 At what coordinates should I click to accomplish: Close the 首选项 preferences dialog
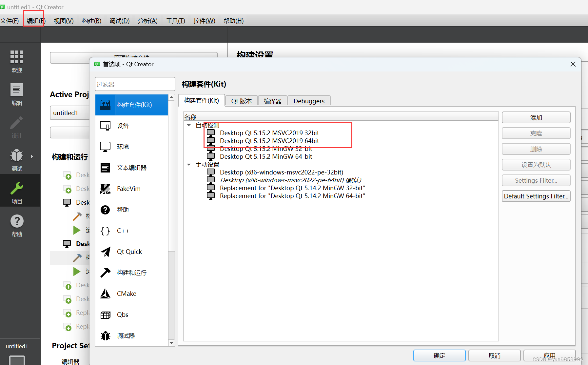coord(573,64)
